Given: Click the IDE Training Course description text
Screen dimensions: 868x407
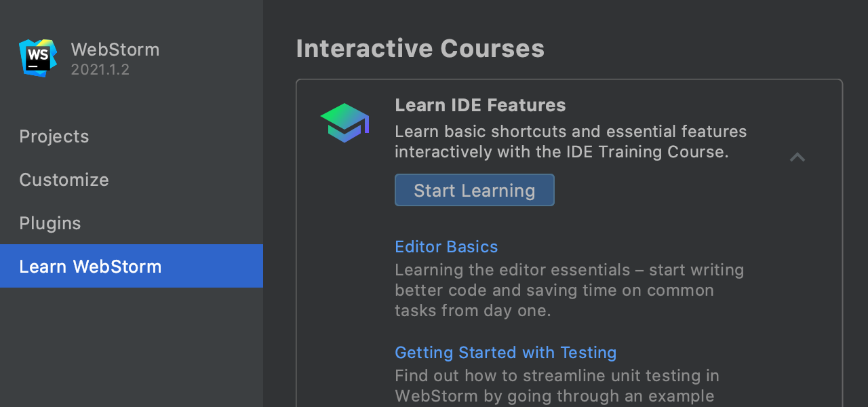Looking at the screenshot, I should 570,141.
